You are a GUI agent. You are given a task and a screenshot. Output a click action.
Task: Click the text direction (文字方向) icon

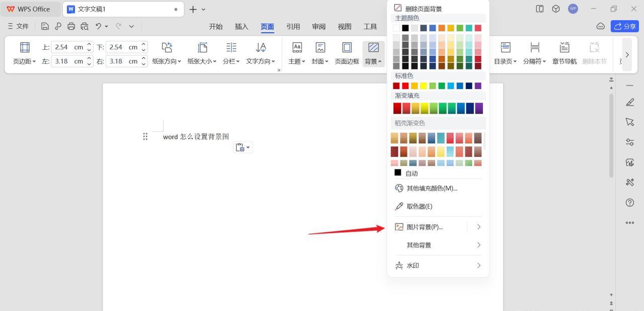[261, 47]
